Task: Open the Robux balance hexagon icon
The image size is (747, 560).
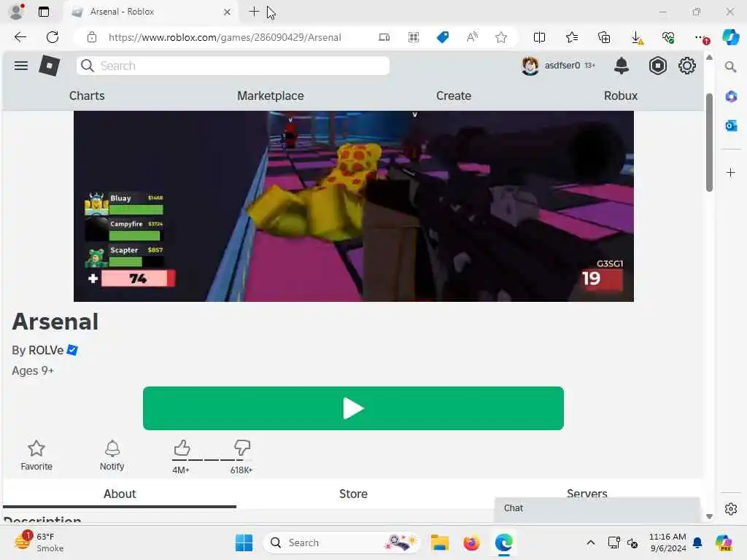Action: [x=657, y=66]
